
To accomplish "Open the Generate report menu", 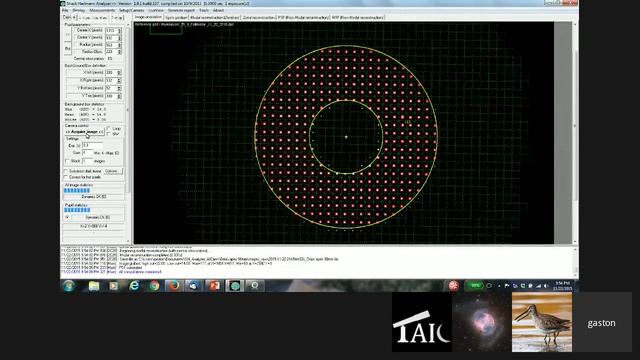I will click(181, 10).
